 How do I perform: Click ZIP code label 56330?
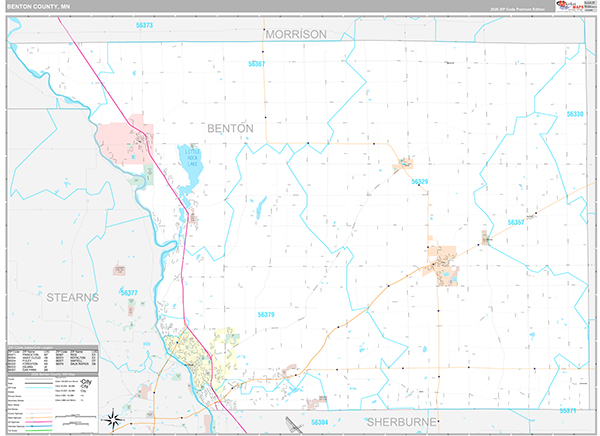tap(575, 114)
